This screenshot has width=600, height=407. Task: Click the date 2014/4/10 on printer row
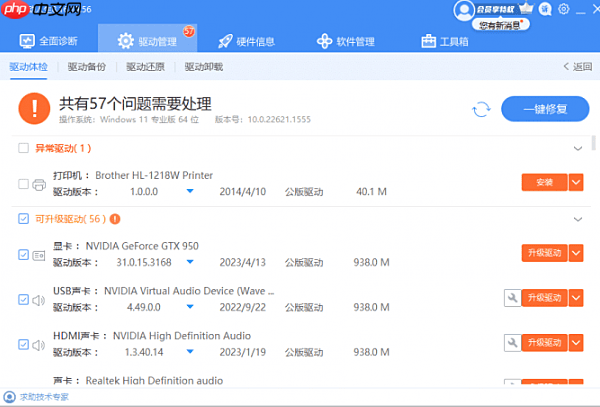[x=243, y=192]
